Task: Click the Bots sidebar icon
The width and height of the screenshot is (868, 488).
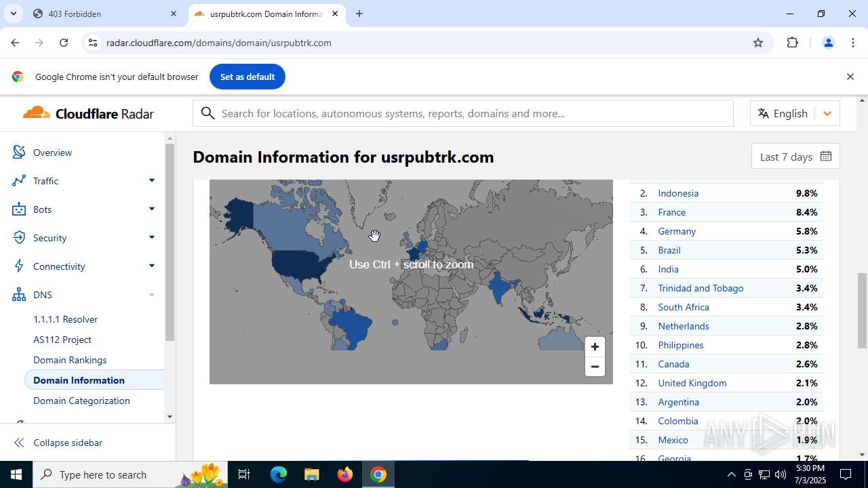Action: point(19,209)
